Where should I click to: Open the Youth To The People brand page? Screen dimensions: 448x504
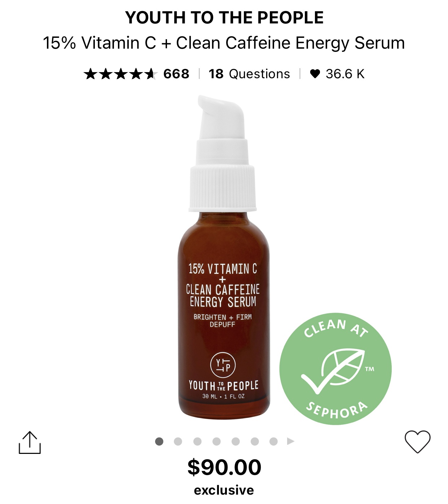click(224, 18)
